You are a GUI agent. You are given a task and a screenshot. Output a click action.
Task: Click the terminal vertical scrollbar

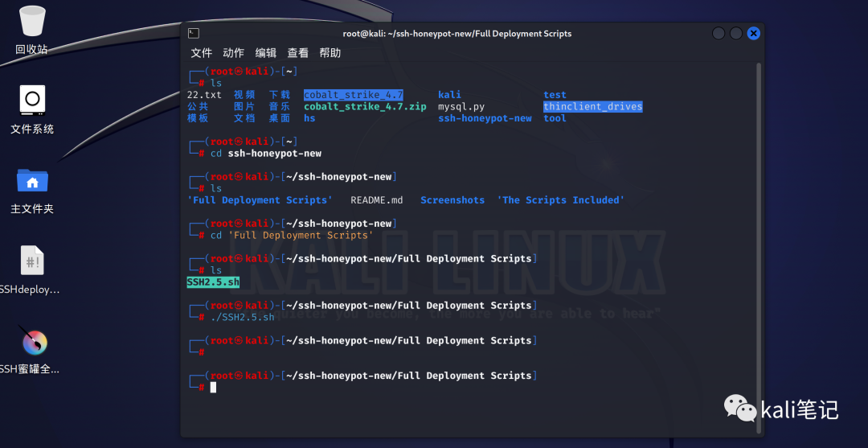[759, 248]
